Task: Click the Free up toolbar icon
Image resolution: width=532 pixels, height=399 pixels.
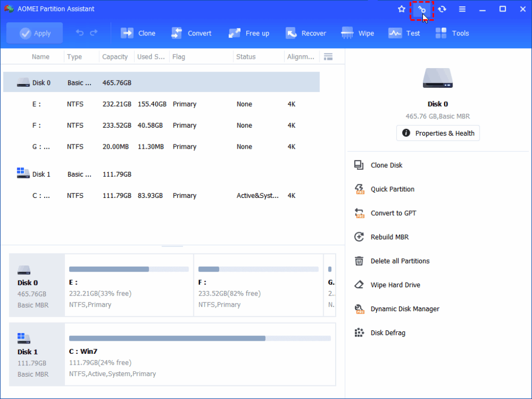Action: coord(249,33)
